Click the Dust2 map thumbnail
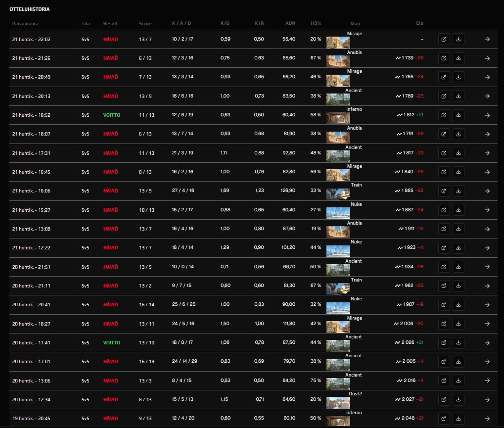Image resolution: width=504 pixels, height=428 pixels. pos(338,403)
